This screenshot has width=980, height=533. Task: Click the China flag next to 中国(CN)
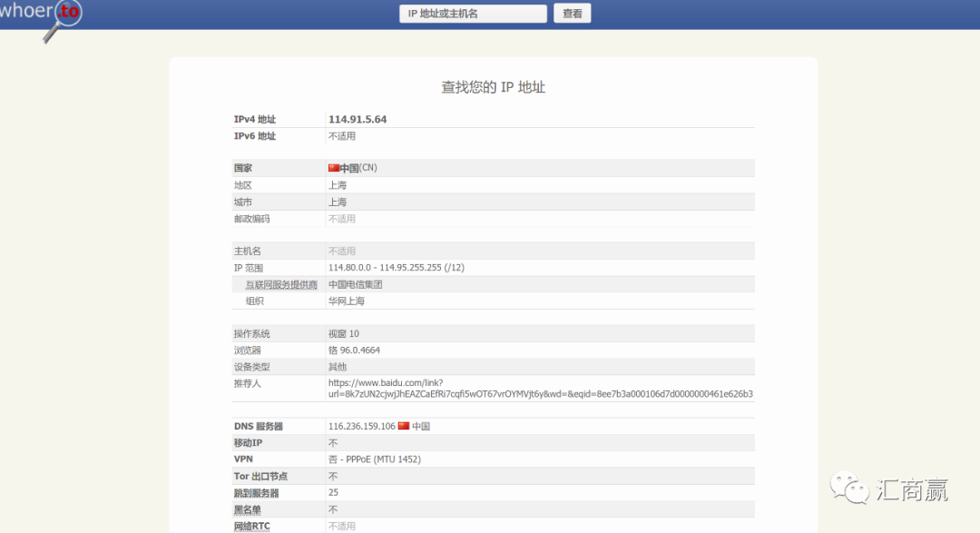point(334,168)
